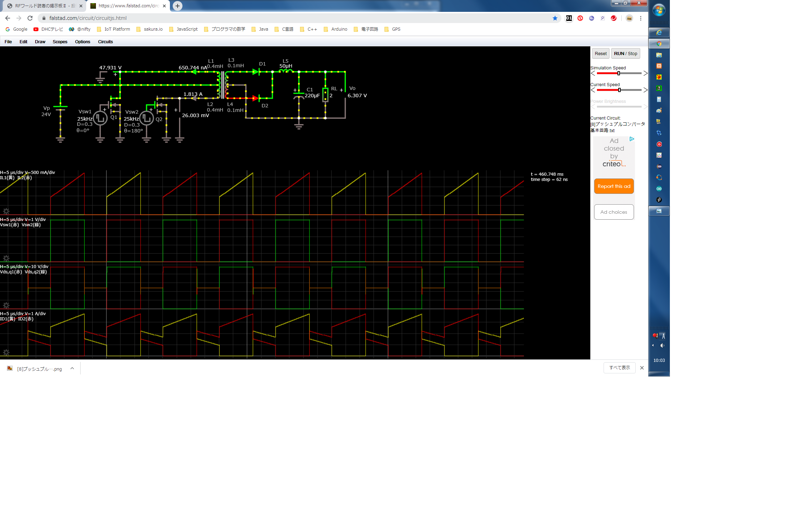785x532 pixels.
Task: Open settings gear of Vds scope
Action: tap(6, 305)
